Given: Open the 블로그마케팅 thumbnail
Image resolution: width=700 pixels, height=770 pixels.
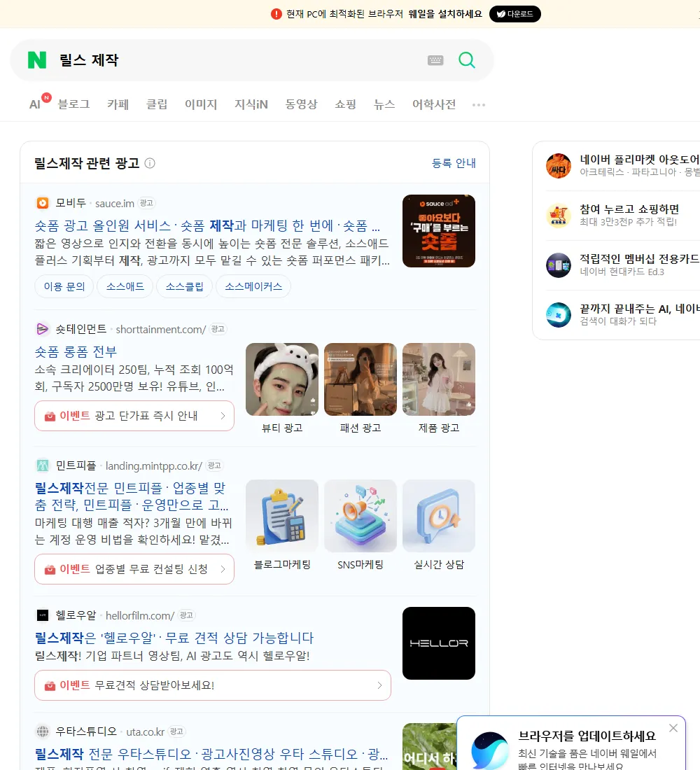Looking at the screenshot, I should tap(282, 516).
